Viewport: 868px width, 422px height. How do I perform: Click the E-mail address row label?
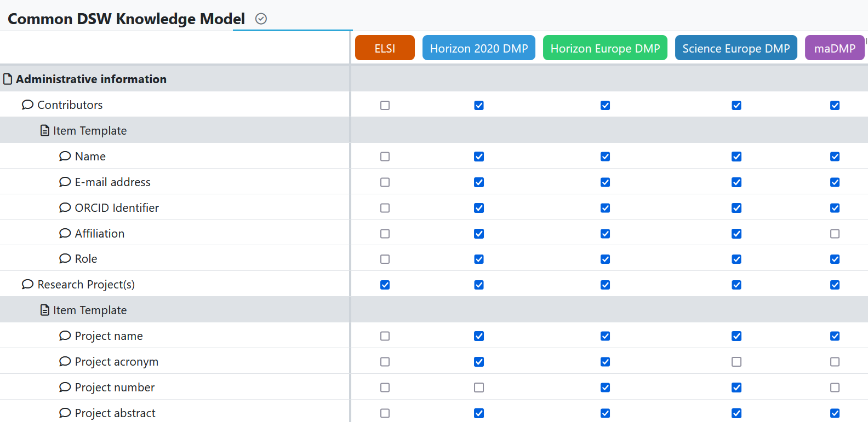[x=113, y=182]
